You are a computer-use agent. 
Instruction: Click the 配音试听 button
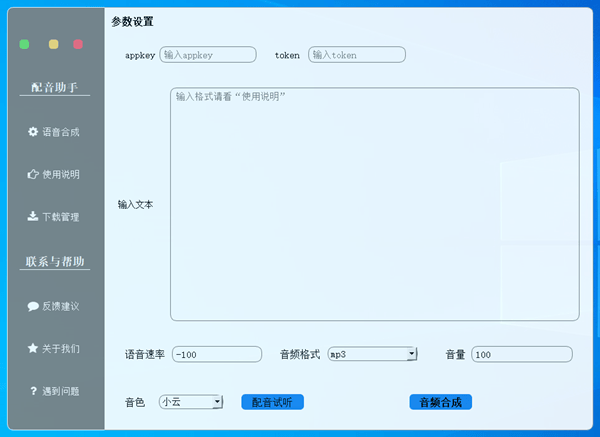[x=272, y=402]
